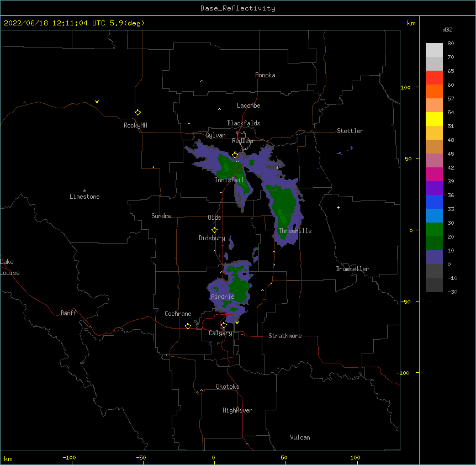Image resolution: width=476 pixels, height=465 pixels.
Task: Click the km unit label at bottom left
Action: [8, 458]
